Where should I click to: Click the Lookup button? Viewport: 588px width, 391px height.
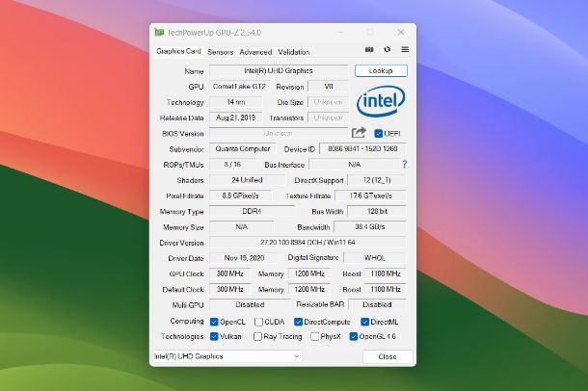coord(381,71)
